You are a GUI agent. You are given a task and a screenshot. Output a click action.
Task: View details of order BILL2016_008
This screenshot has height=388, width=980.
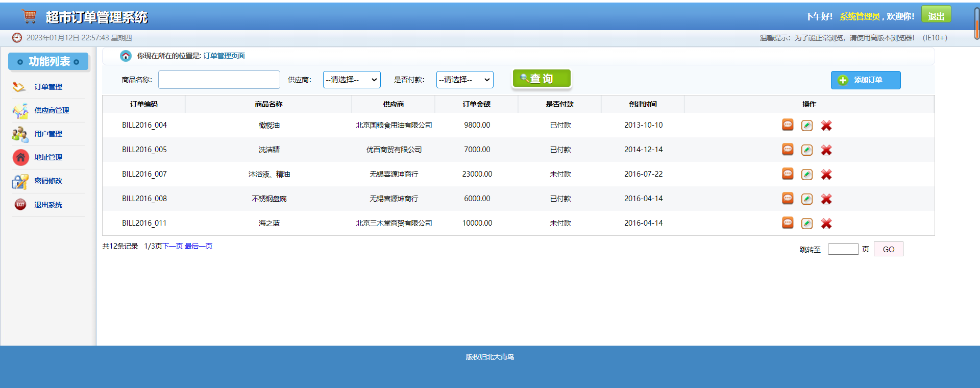[x=788, y=199]
